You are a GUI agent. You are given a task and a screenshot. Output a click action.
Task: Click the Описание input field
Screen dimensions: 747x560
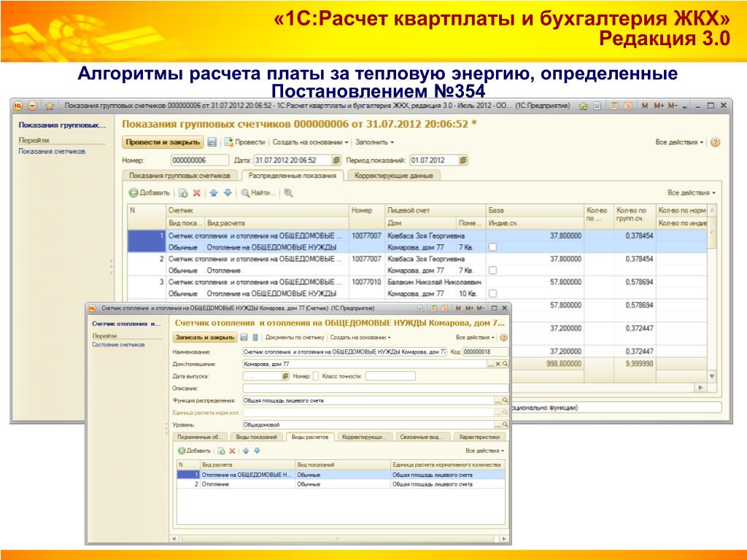(x=376, y=389)
